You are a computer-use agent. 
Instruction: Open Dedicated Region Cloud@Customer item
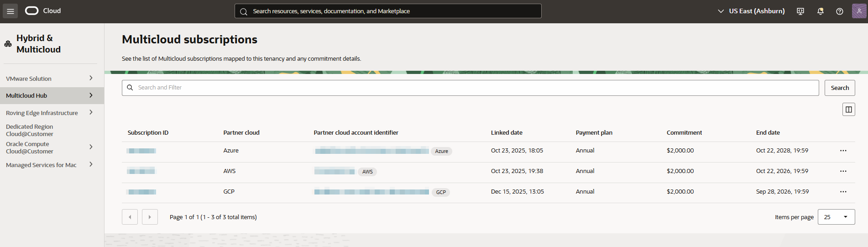[x=30, y=130]
